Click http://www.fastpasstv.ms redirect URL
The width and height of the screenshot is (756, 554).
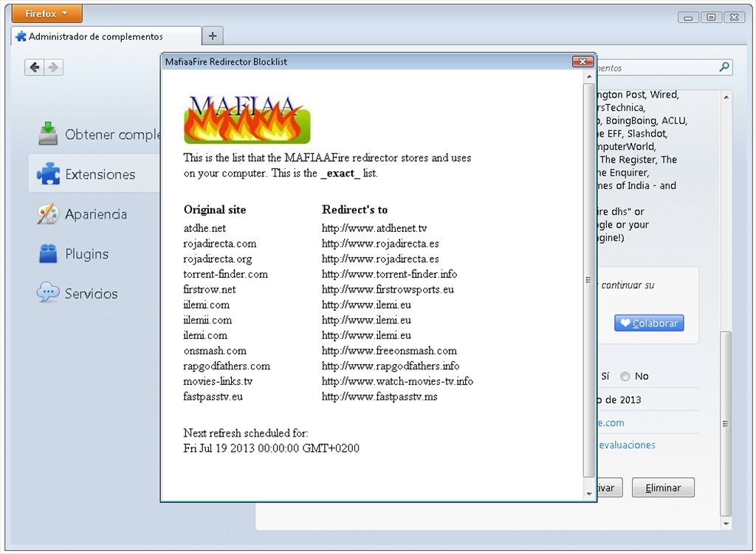[x=379, y=397]
